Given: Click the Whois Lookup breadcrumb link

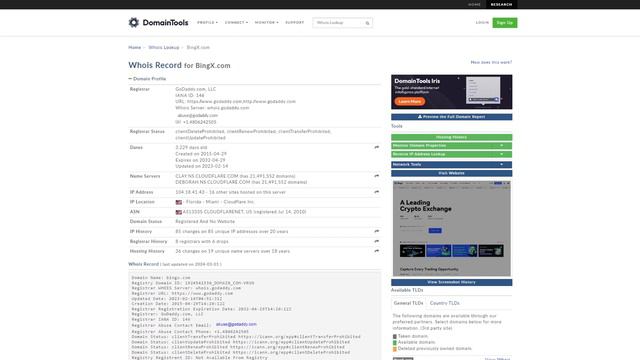Looking at the screenshot, I should pos(164,47).
